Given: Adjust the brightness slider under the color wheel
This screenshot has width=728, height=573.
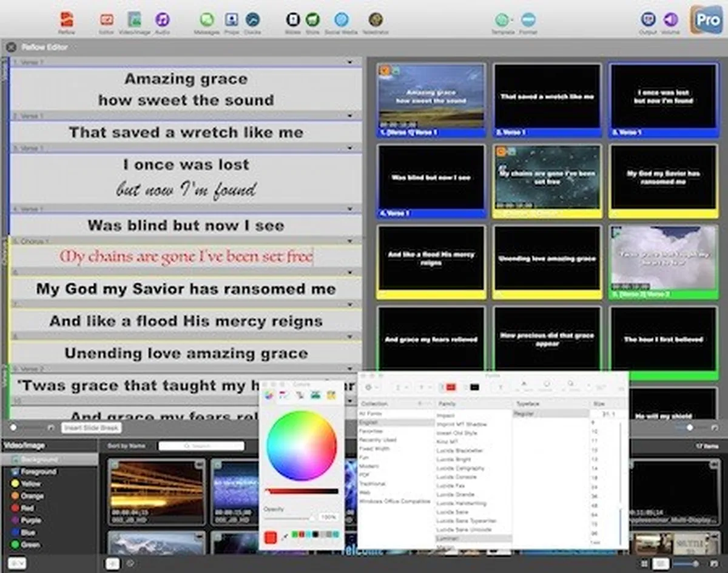Looking at the screenshot, I should click(302, 490).
